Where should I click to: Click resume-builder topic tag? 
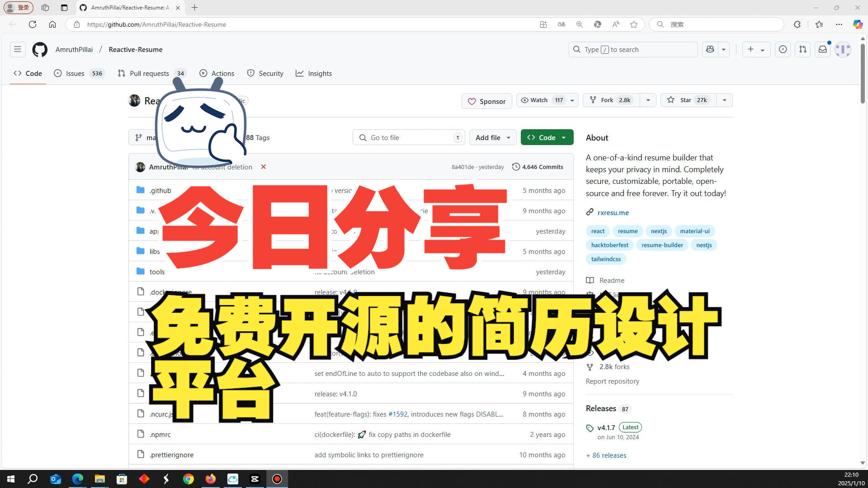click(662, 245)
